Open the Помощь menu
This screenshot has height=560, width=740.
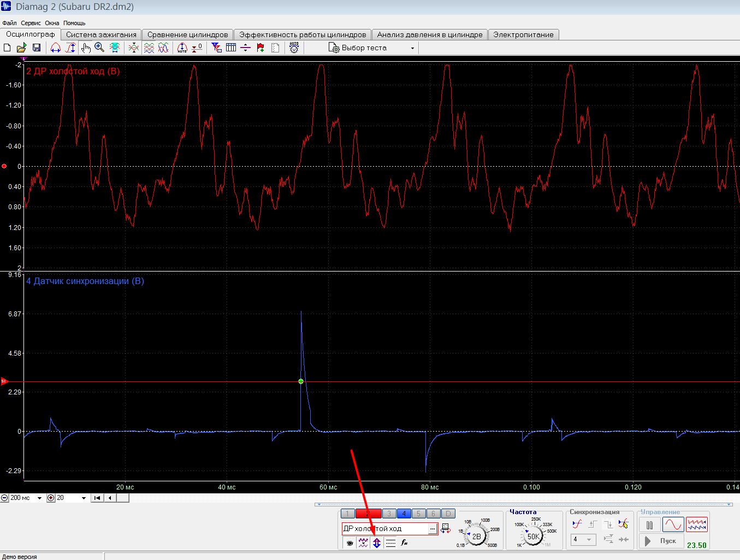coord(74,23)
